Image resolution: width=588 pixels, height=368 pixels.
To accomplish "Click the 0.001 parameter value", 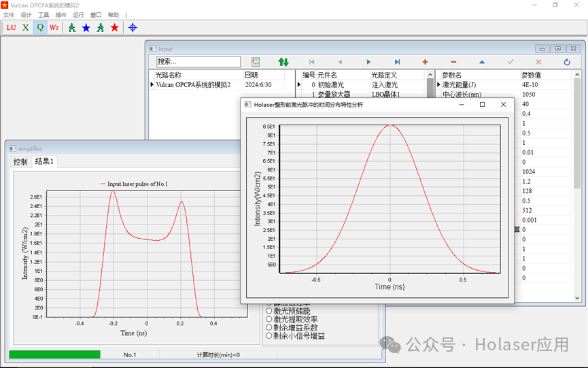I will coord(529,220).
